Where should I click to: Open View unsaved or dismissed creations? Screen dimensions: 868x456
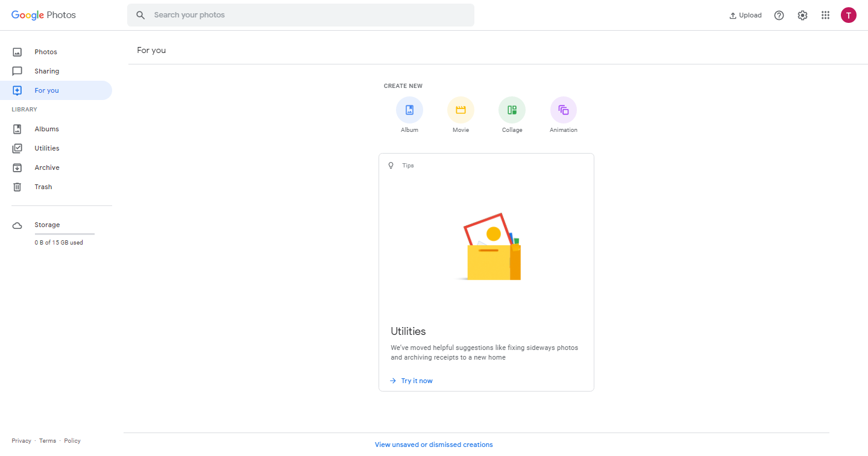434,445
